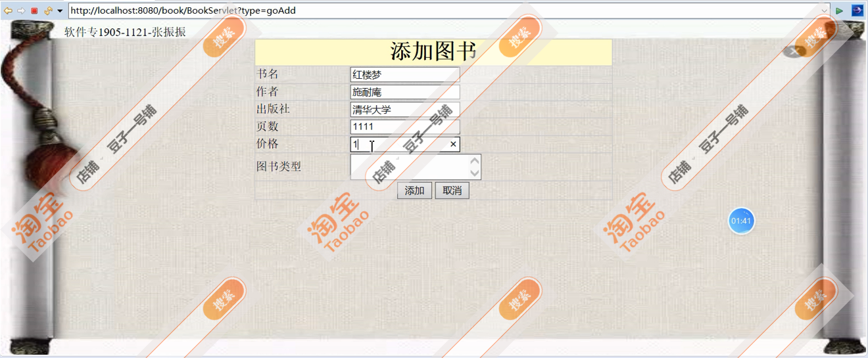Click the 价格 label
Screen dimensions: 868x358
pos(268,144)
